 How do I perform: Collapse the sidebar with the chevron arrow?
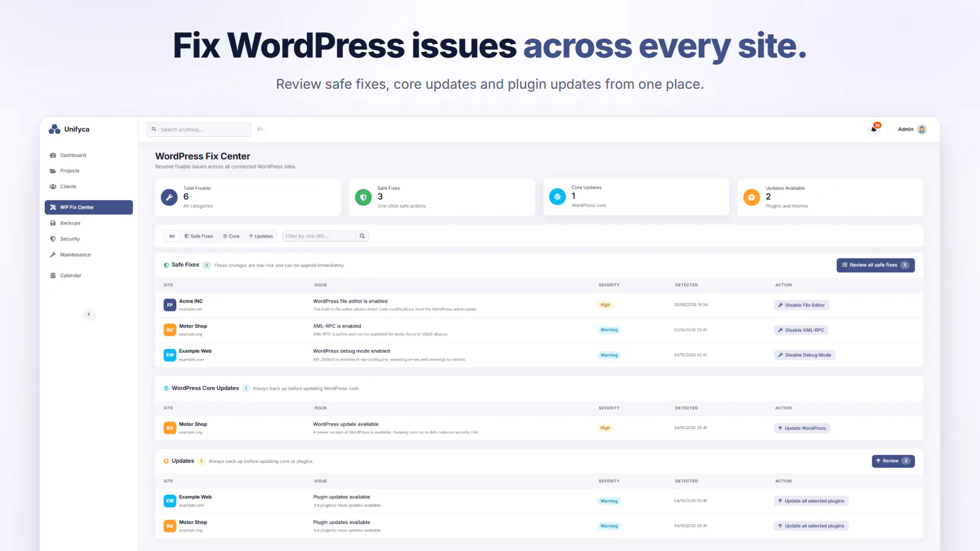coord(89,314)
